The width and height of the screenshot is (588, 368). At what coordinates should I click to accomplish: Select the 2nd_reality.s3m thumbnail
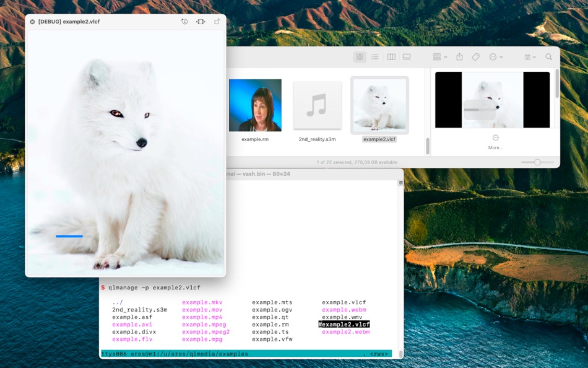pos(318,105)
